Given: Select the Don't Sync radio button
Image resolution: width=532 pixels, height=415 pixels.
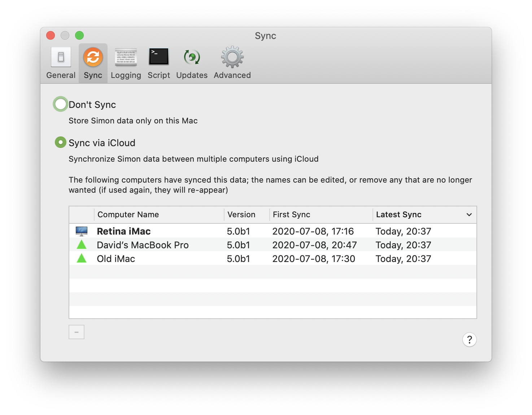Looking at the screenshot, I should pos(61,104).
